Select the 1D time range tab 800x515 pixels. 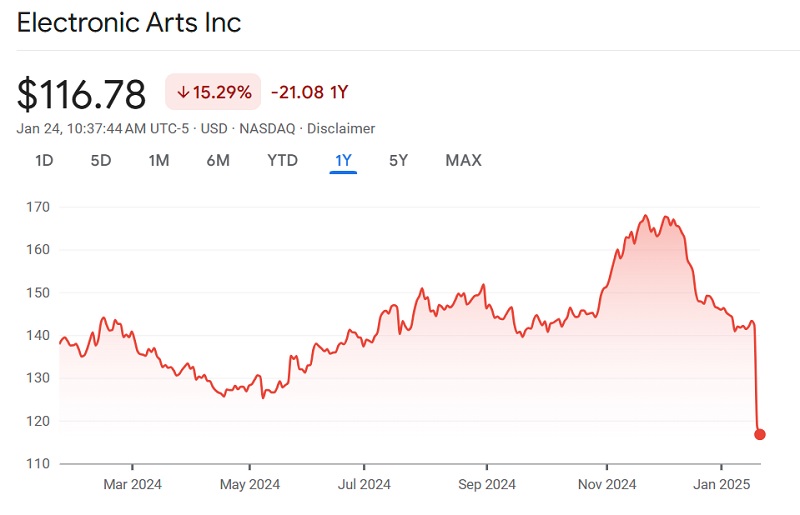[44, 160]
